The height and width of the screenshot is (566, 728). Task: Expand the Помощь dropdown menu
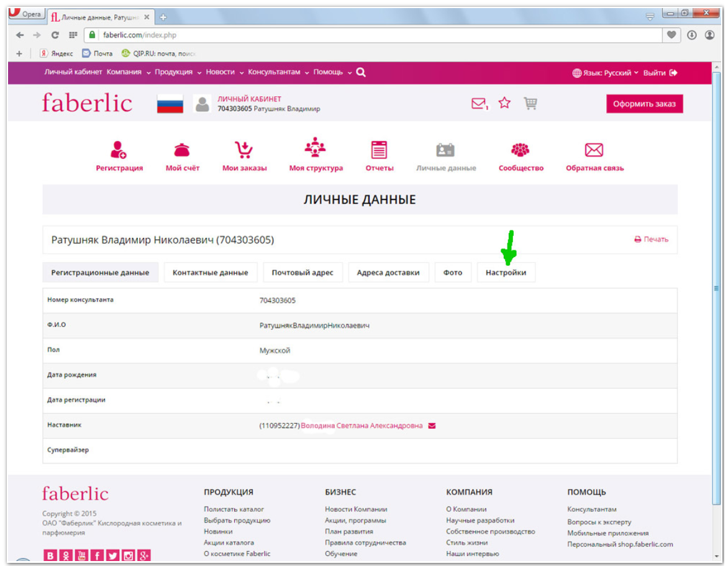coord(332,72)
